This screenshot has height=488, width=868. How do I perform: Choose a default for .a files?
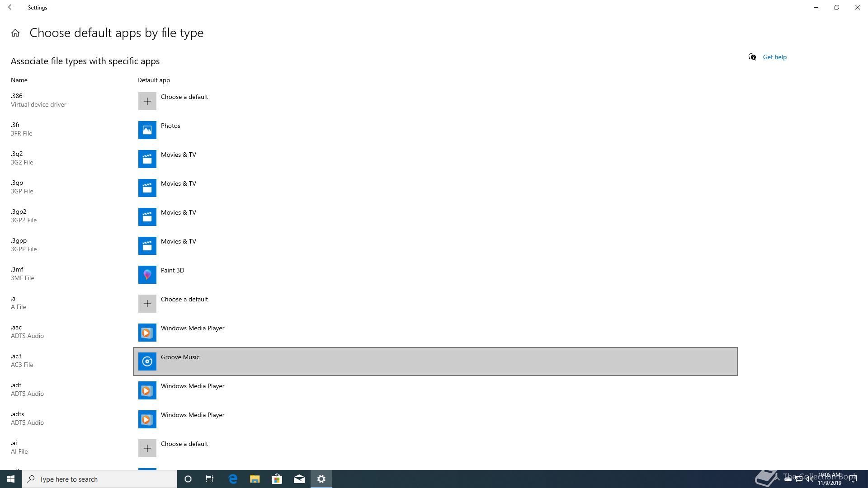435,304
